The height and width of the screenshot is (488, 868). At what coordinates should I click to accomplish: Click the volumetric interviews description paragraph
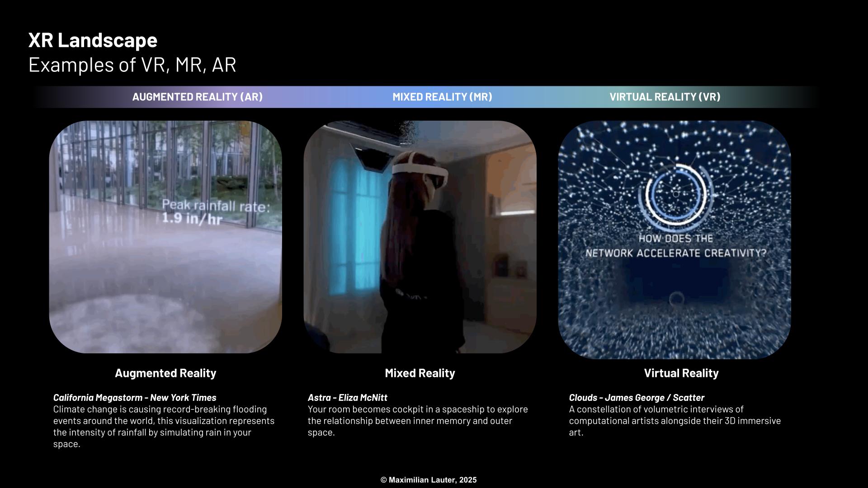(x=675, y=421)
